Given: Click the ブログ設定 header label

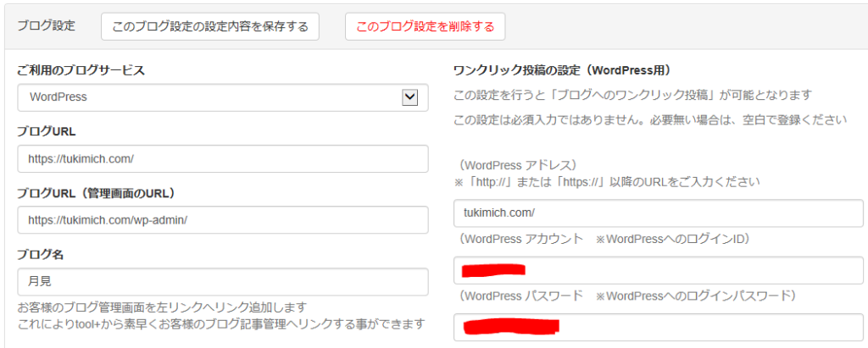Looking at the screenshot, I should [x=46, y=26].
